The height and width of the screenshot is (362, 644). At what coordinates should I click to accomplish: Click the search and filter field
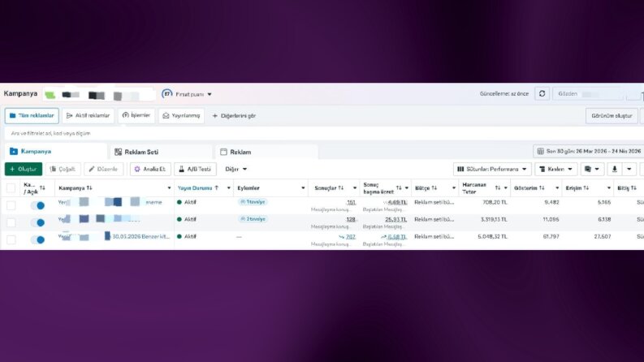pos(322,133)
